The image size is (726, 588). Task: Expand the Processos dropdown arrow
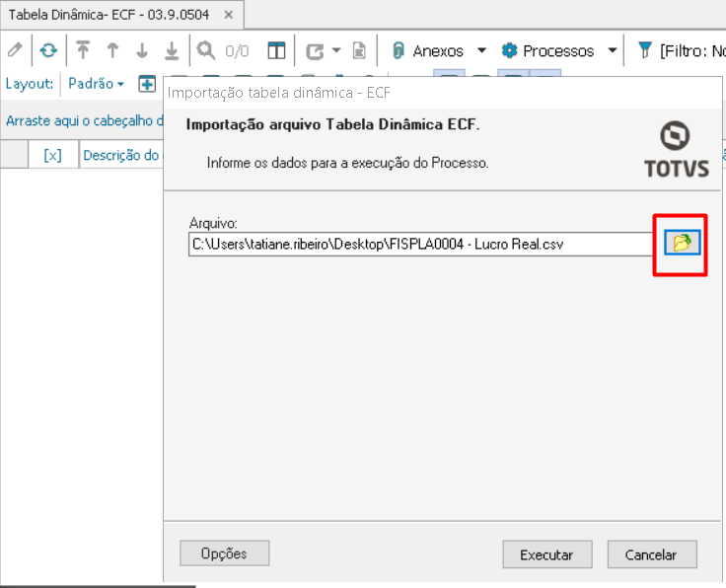pos(613,50)
